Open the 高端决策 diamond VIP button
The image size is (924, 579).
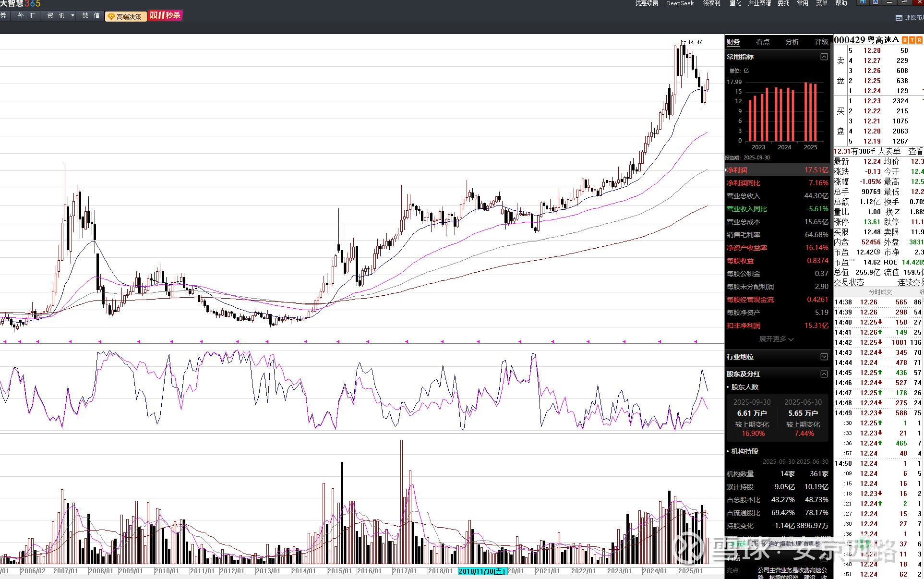click(125, 16)
